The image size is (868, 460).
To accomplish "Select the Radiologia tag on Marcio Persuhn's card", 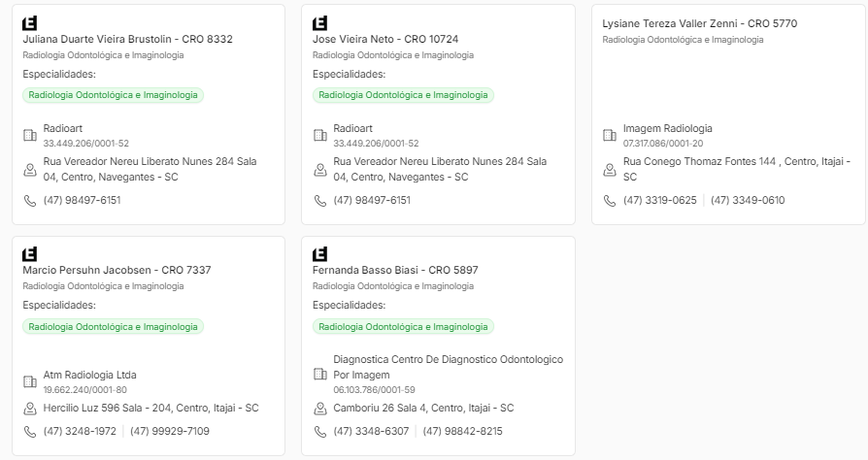I will (x=113, y=327).
